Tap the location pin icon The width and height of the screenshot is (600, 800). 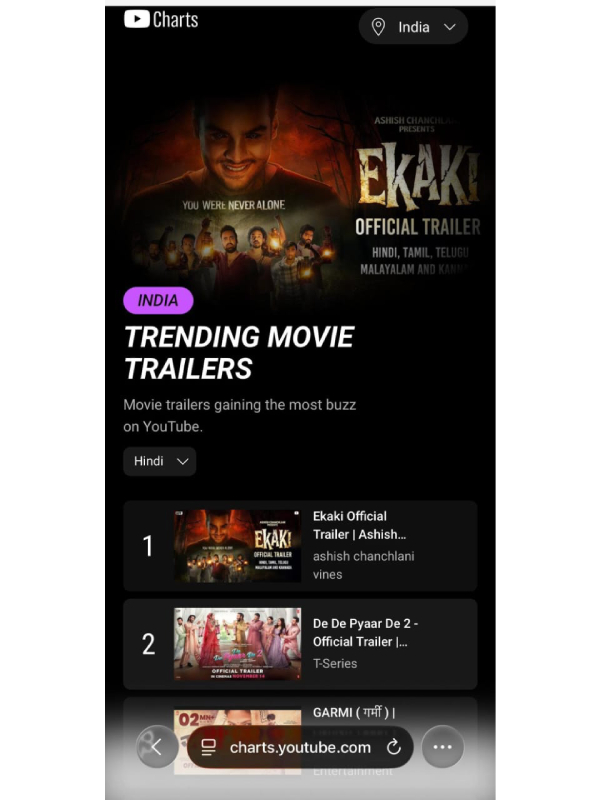(x=378, y=27)
